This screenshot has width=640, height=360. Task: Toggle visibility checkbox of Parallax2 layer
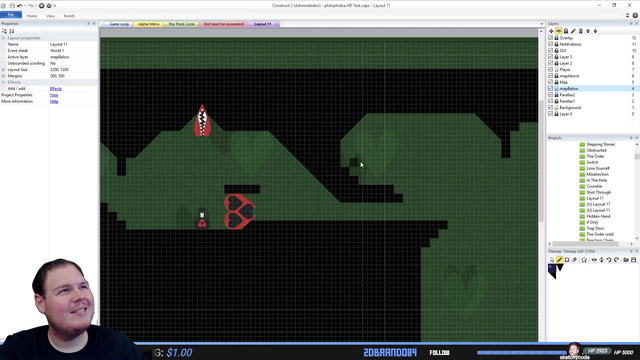pyautogui.click(x=551, y=95)
